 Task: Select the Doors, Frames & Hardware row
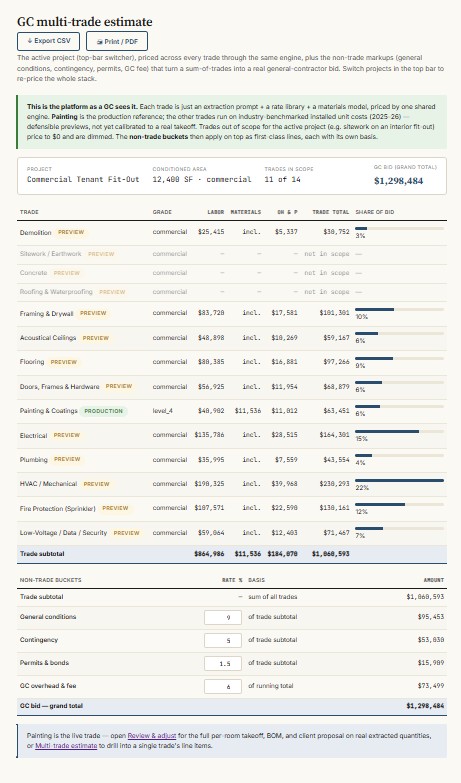pos(232,387)
